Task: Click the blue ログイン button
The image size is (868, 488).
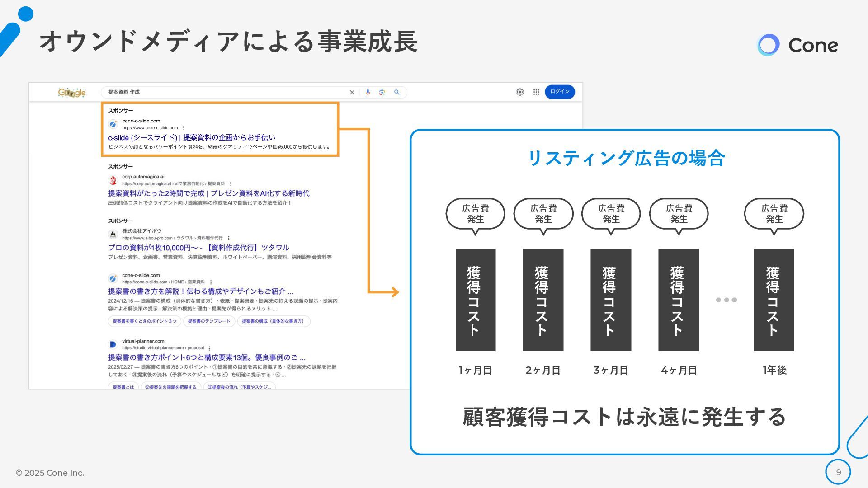Action: pyautogui.click(x=560, y=92)
